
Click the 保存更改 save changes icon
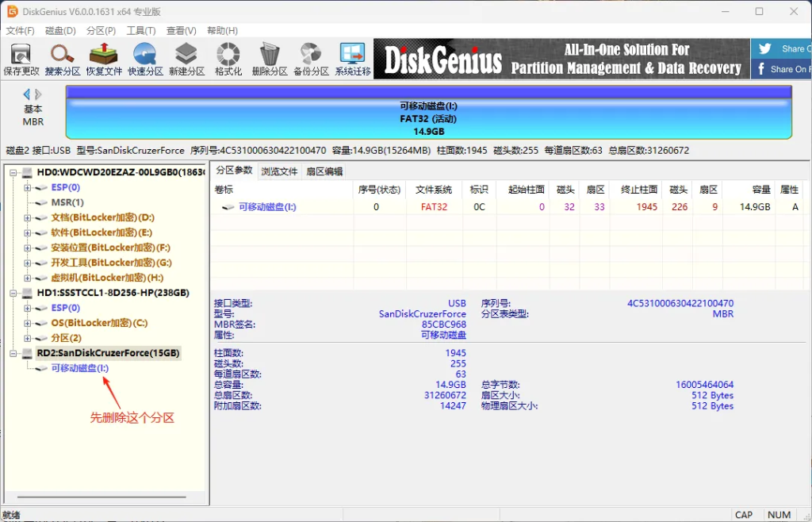click(x=21, y=59)
